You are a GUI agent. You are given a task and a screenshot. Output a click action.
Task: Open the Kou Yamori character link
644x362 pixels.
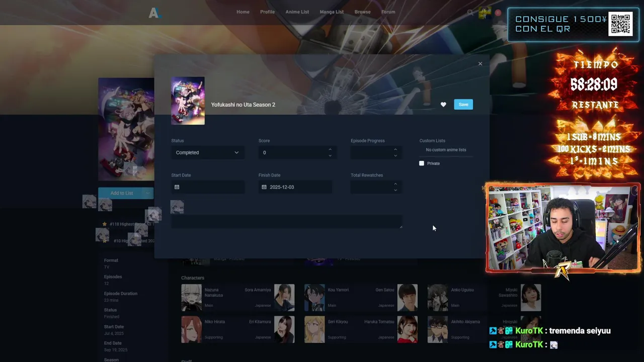click(x=338, y=290)
